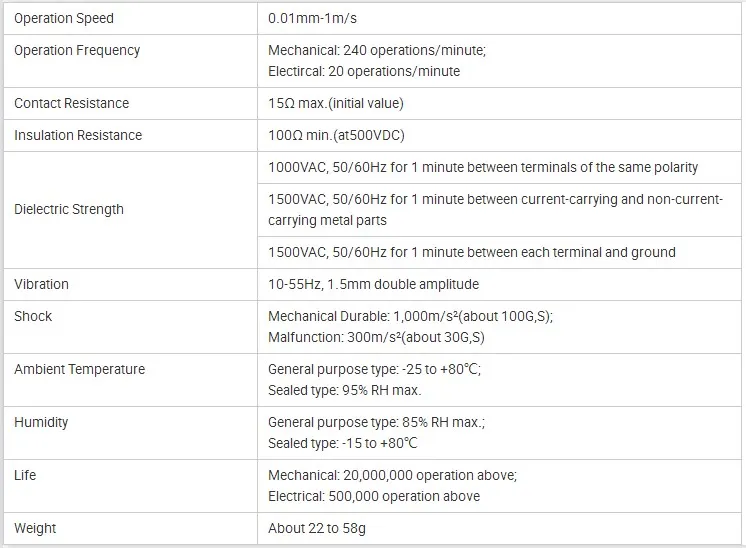Click the Operation Speed row label

point(64,18)
